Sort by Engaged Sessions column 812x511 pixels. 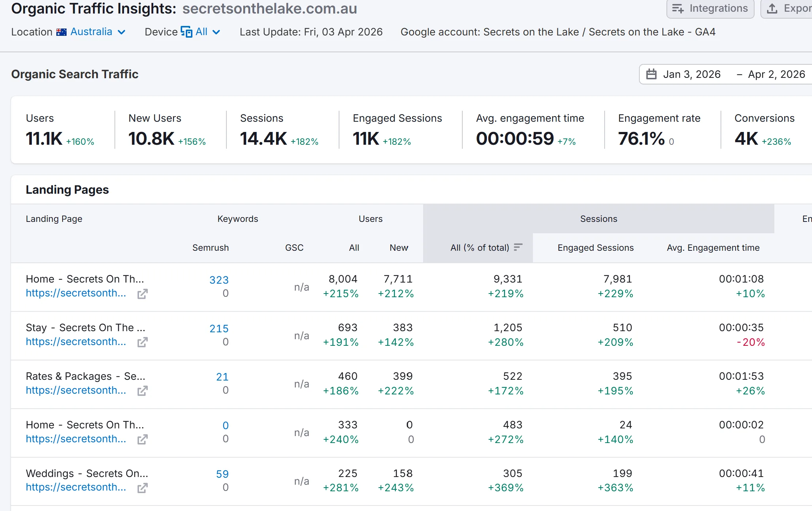[595, 248]
